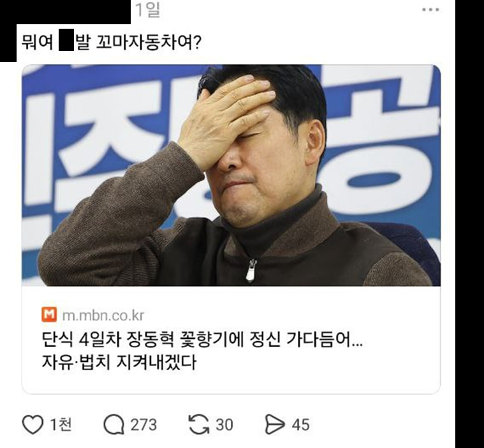Click the 1일 timestamp
The height and width of the screenshot is (448, 484).
(x=148, y=10)
